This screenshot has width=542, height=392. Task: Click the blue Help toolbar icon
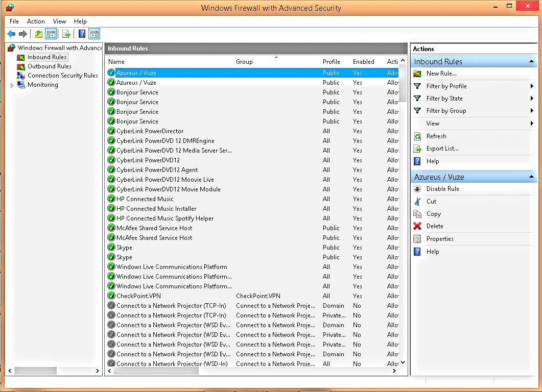[x=82, y=34]
